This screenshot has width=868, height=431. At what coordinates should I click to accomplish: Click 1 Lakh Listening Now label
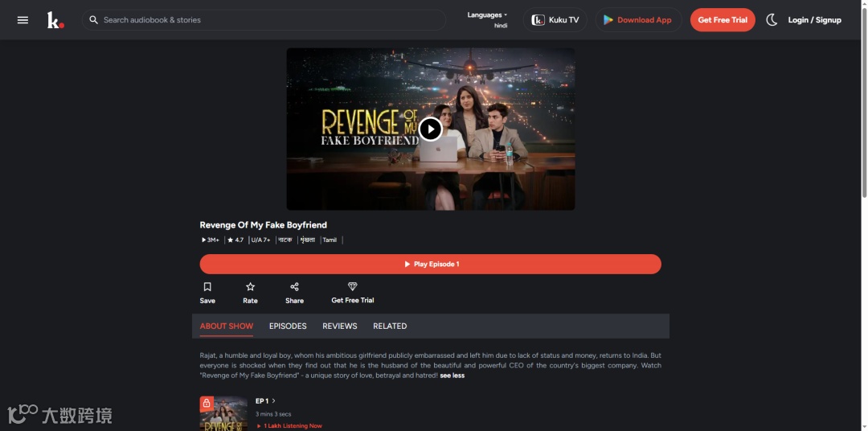pyautogui.click(x=289, y=426)
